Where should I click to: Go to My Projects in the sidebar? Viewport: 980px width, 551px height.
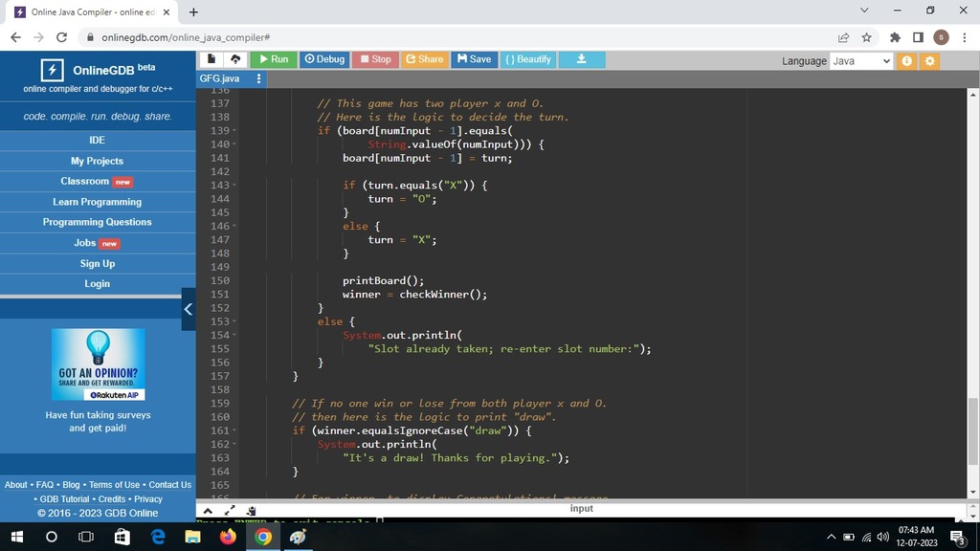tap(97, 161)
